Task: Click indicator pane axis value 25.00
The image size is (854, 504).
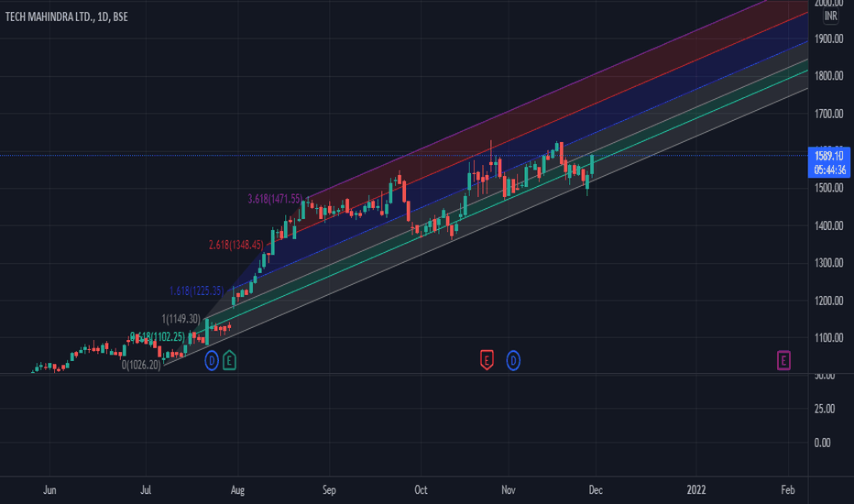Action: [x=825, y=409]
